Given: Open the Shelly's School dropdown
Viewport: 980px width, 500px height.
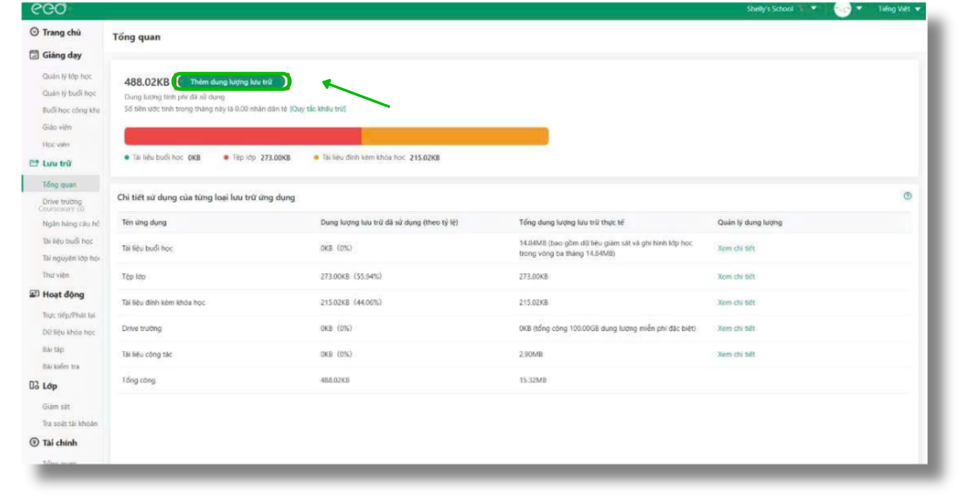Looking at the screenshot, I should tap(813, 9).
